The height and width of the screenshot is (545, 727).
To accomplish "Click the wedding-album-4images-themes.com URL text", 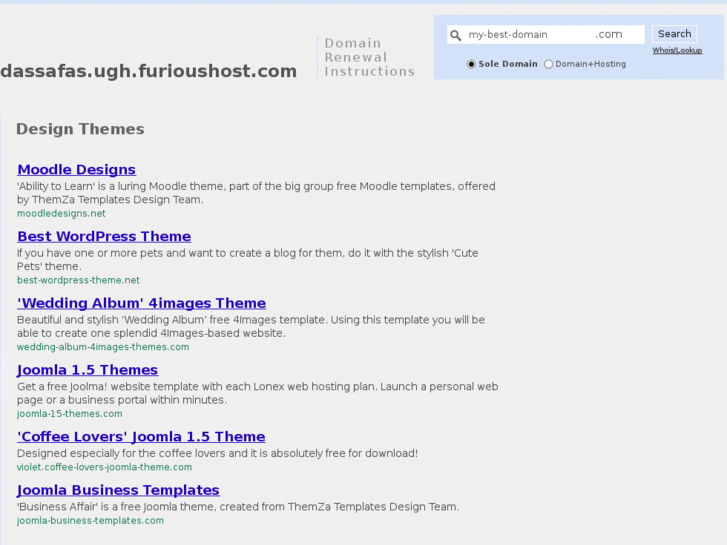I will [x=103, y=347].
